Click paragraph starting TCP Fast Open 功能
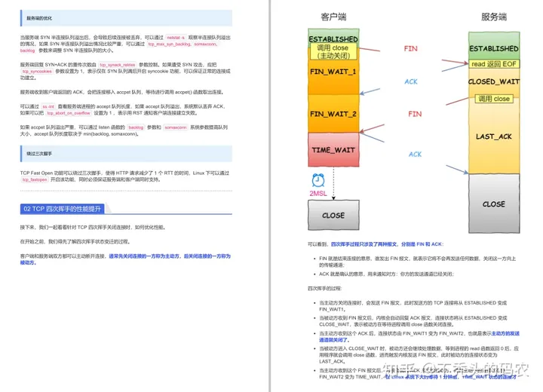543x392 pixels. 124,176
